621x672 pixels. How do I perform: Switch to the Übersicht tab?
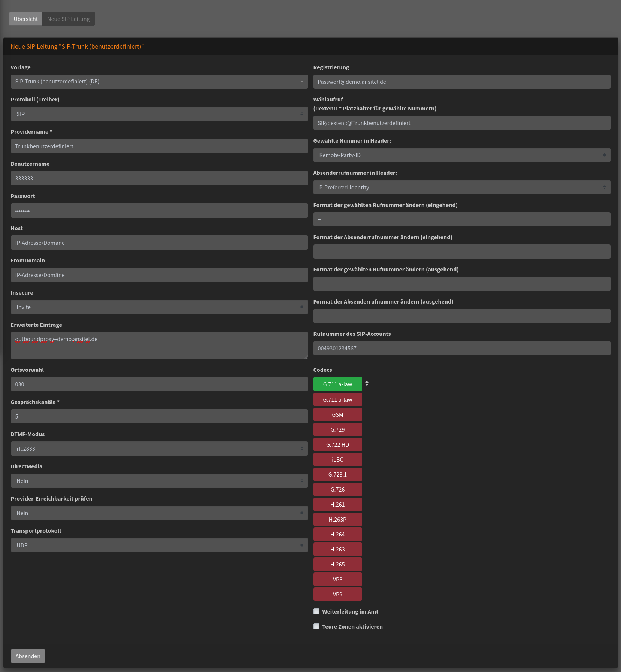pos(26,19)
